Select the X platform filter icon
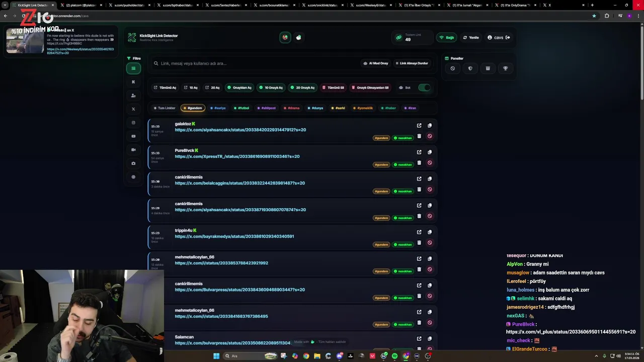644x362 pixels. [x=133, y=109]
